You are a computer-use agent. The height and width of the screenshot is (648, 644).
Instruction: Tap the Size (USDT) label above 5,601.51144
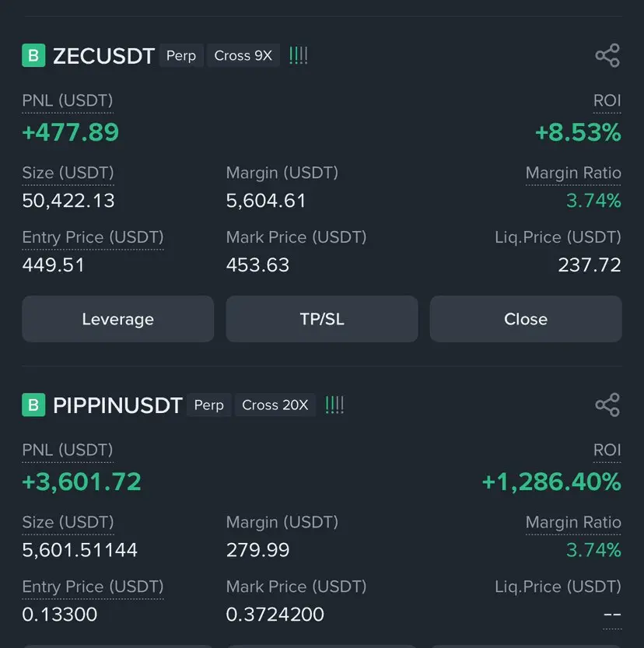pyautogui.click(x=68, y=523)
